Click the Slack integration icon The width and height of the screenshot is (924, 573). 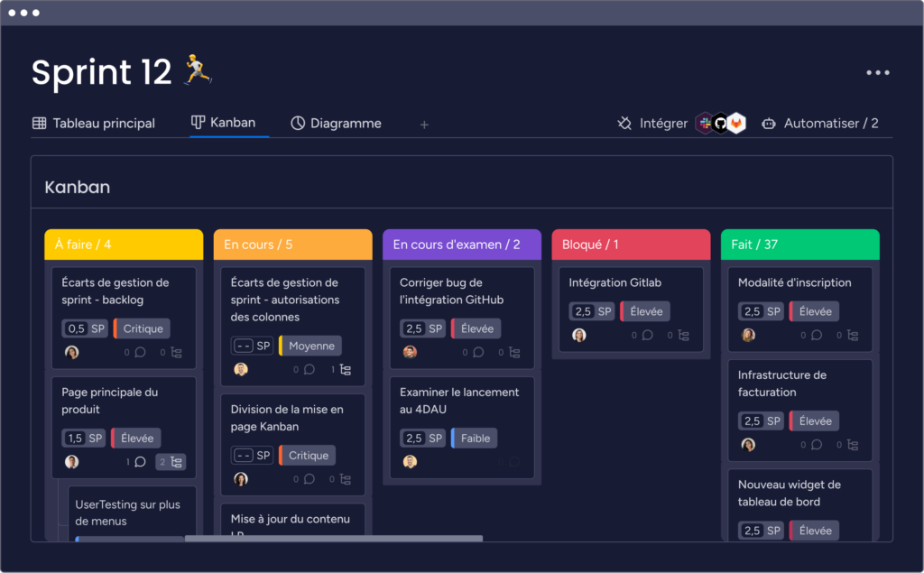pyautogui.click(x=705, y=124)
